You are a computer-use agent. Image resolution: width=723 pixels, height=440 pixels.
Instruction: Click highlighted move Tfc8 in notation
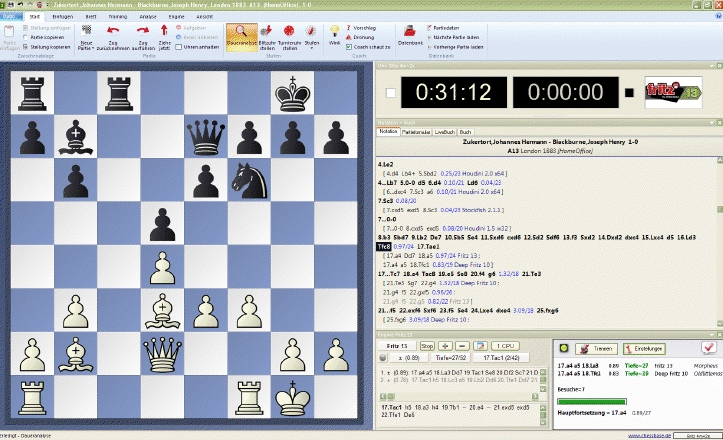pos(384,247)
